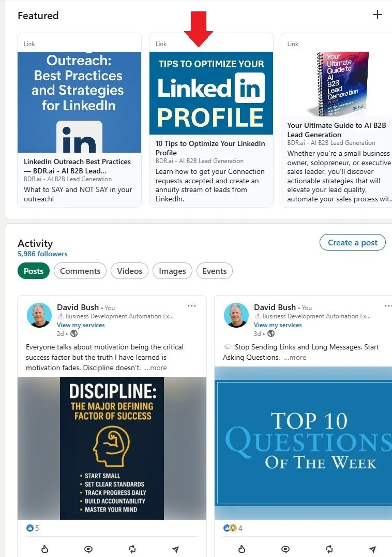Comment on Top 10 Questions post

[x=285, y=549]
